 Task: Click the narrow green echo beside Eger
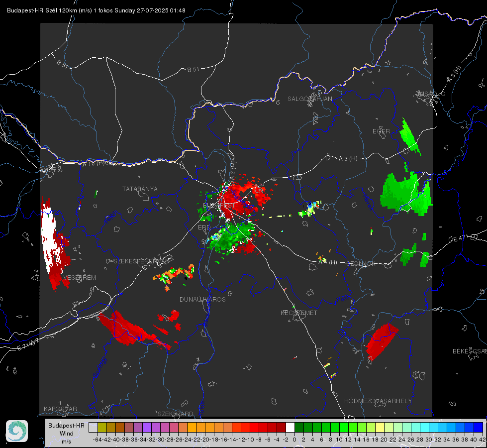[x=410, y=137]
